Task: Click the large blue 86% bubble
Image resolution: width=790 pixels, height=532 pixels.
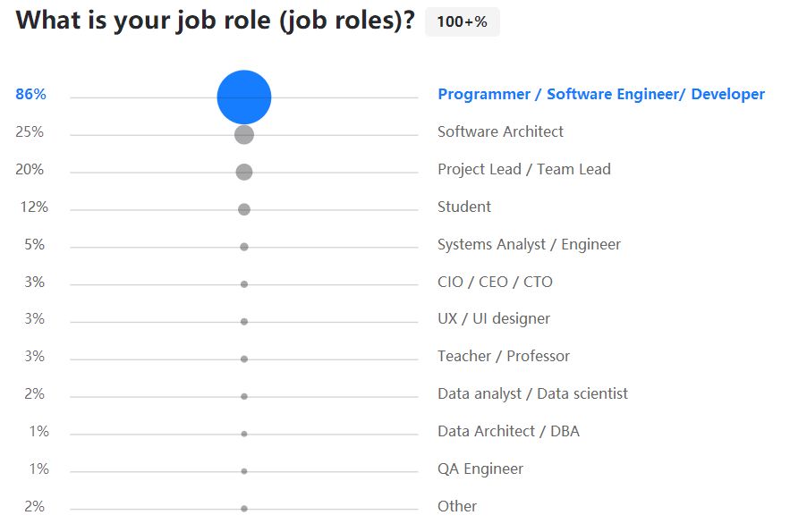Action: (244, 97)
